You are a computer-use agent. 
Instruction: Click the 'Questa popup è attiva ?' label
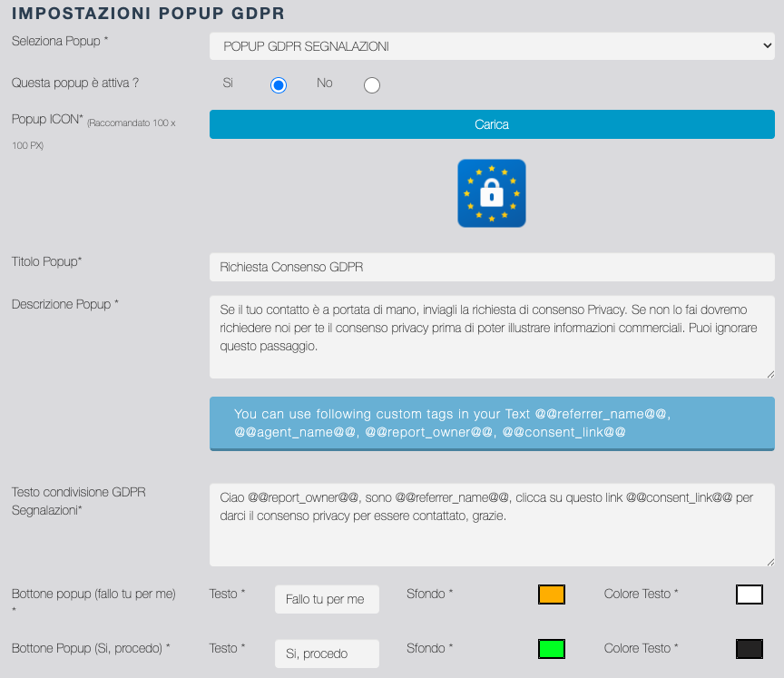(75, 83)
